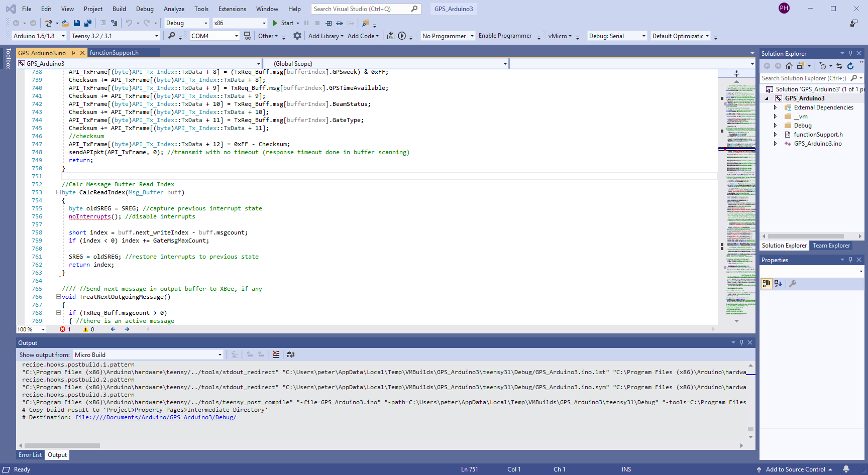
Task: Toggle auto-hide pin on the Output panel
Action: [x=741, y=342]
